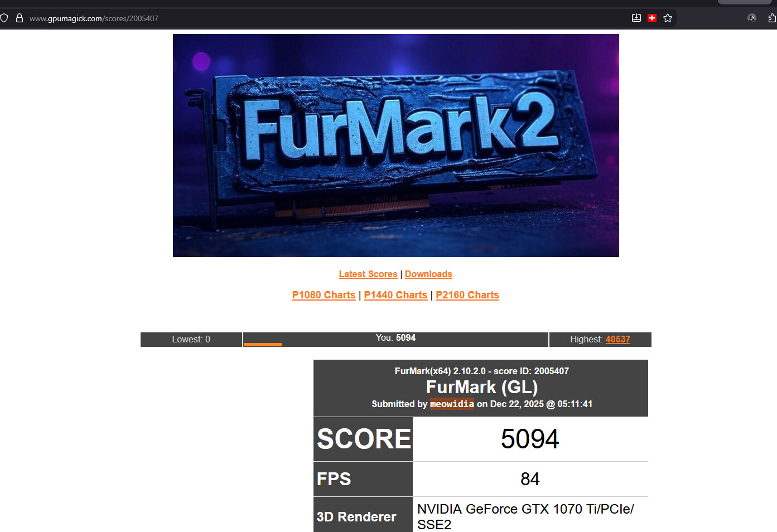The height and width of the screenshot is (532, 777).
Task: Click the FurMark (GL) heading
Action: tap(481, 387)
